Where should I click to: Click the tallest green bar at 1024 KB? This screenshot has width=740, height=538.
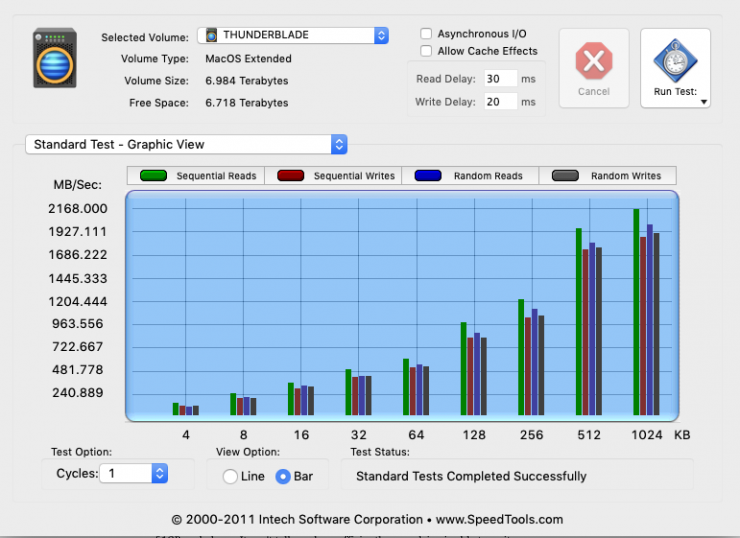coord(636,311)
